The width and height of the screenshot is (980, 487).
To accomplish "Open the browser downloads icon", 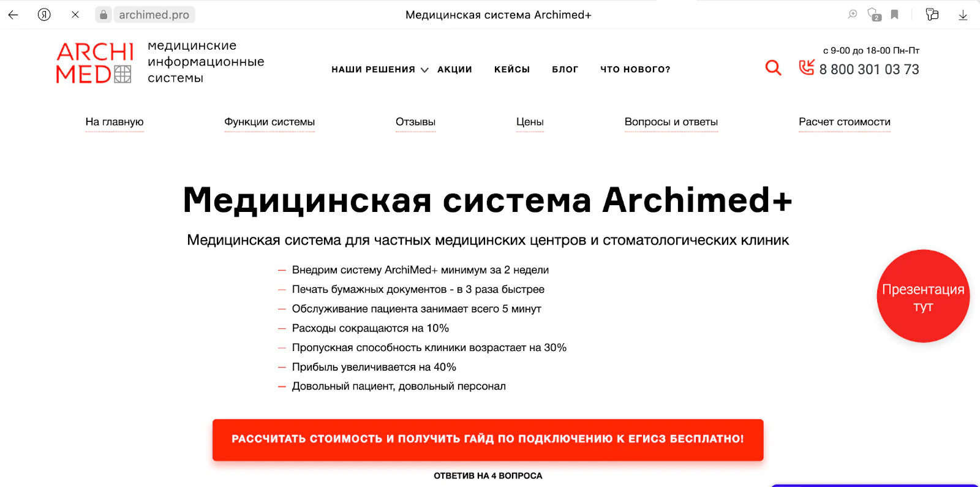I will point(963,15).
